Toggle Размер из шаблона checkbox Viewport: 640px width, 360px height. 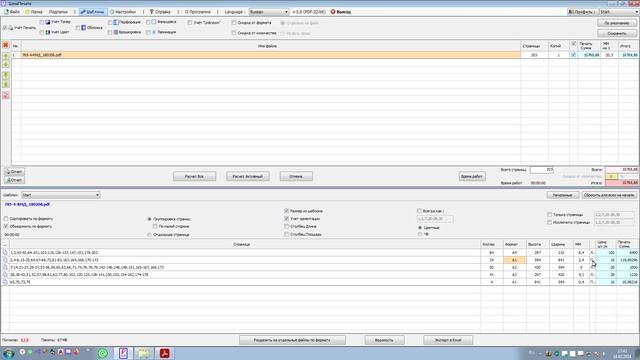(287, 211)
